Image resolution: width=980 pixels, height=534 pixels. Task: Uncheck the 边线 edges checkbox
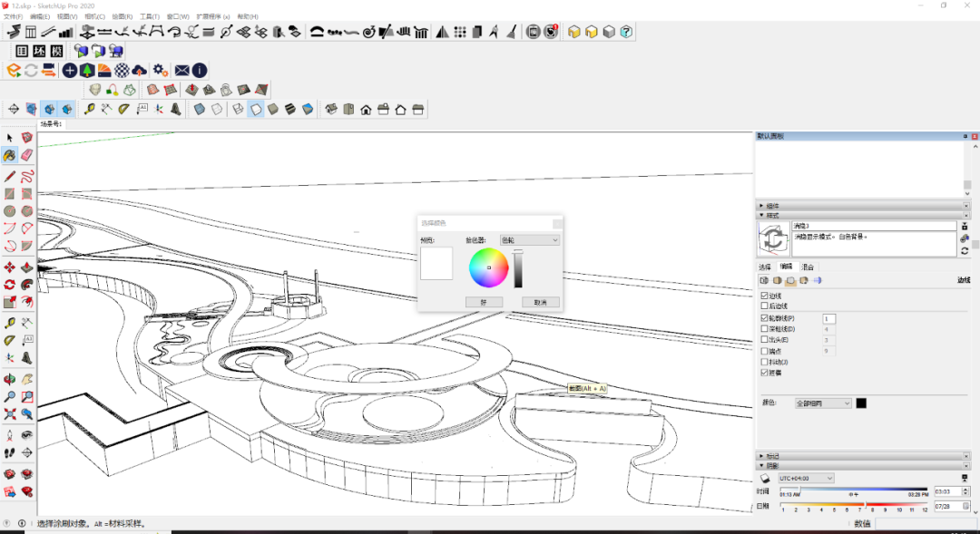click(x=764, y=296)
